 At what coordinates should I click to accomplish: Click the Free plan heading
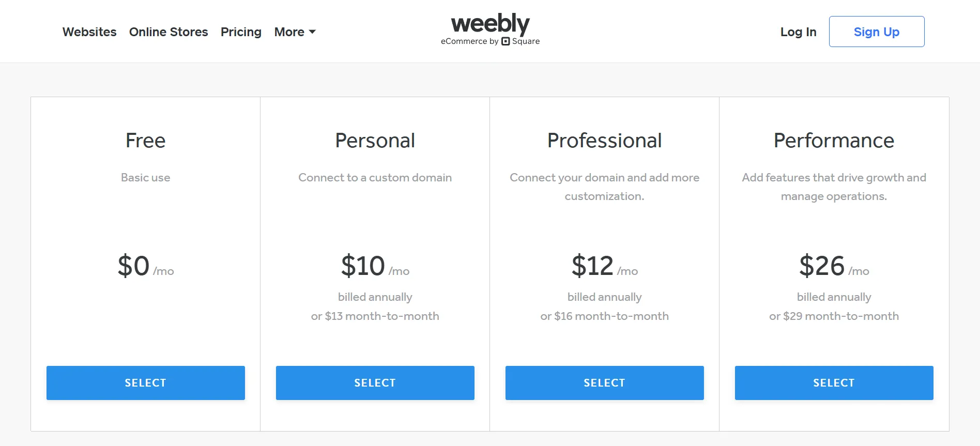[x=145, y=140]
